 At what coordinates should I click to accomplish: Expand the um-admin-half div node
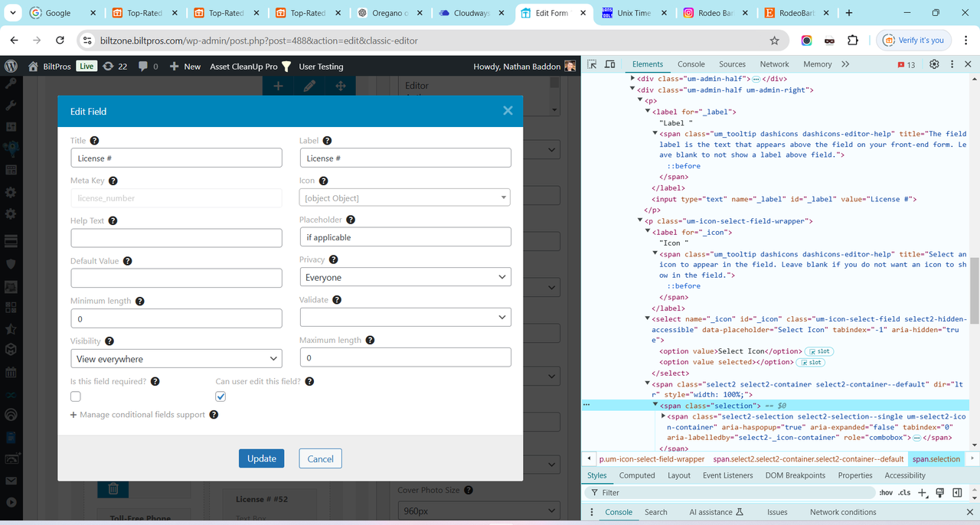632,78
